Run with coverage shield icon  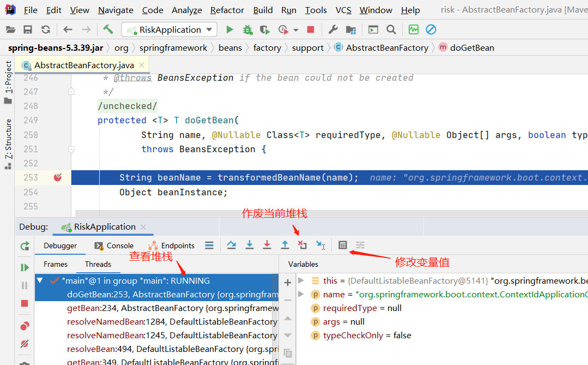pos(265,29)
